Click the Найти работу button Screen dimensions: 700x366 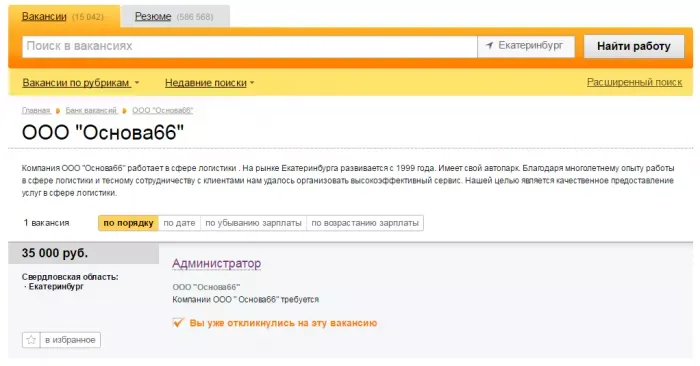(x=634, y=46)
